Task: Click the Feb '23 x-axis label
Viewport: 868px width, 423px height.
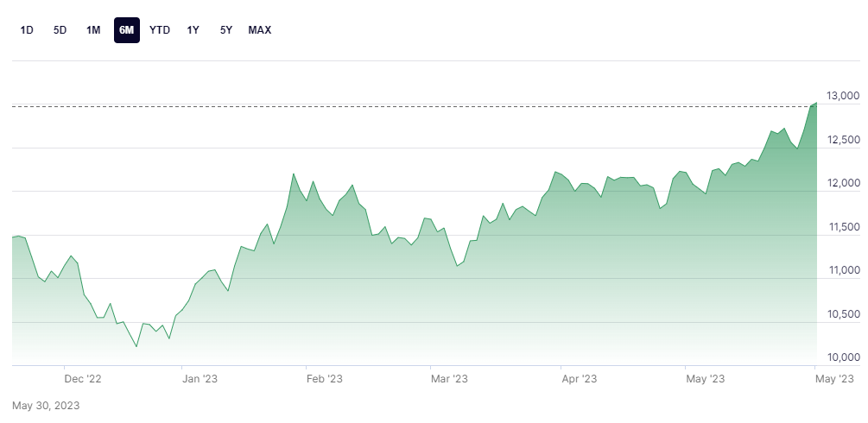Action: (x=326, y=378)
